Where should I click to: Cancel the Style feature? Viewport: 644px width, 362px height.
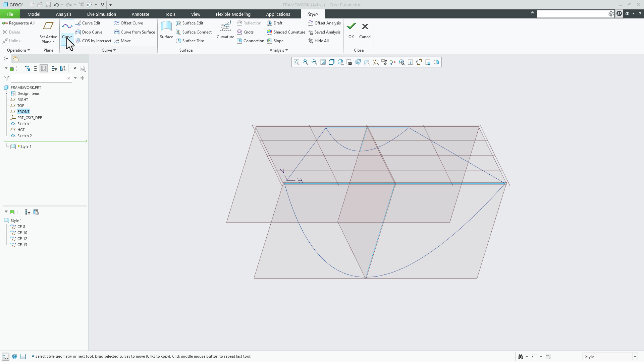[365, 31]
